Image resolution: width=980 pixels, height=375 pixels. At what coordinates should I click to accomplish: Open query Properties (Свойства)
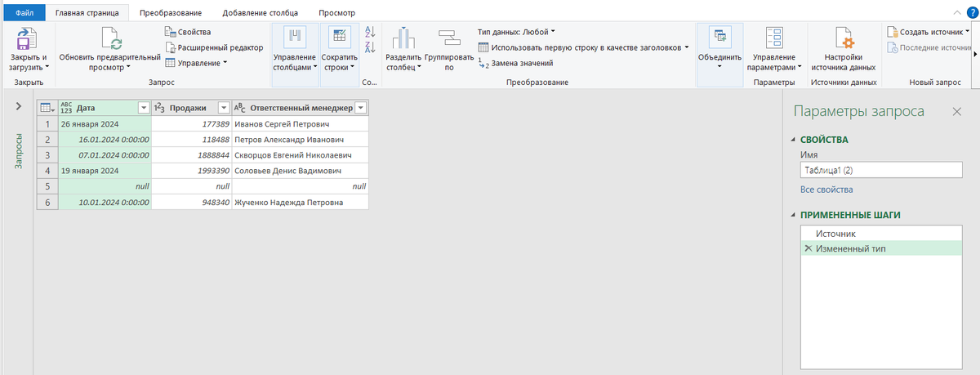tap(188, 32)
